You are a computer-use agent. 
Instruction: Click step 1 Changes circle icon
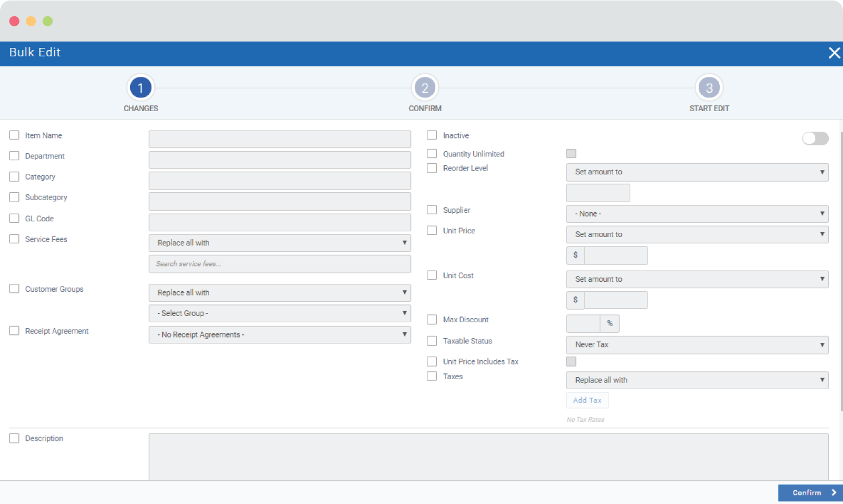tap(141, 88)
